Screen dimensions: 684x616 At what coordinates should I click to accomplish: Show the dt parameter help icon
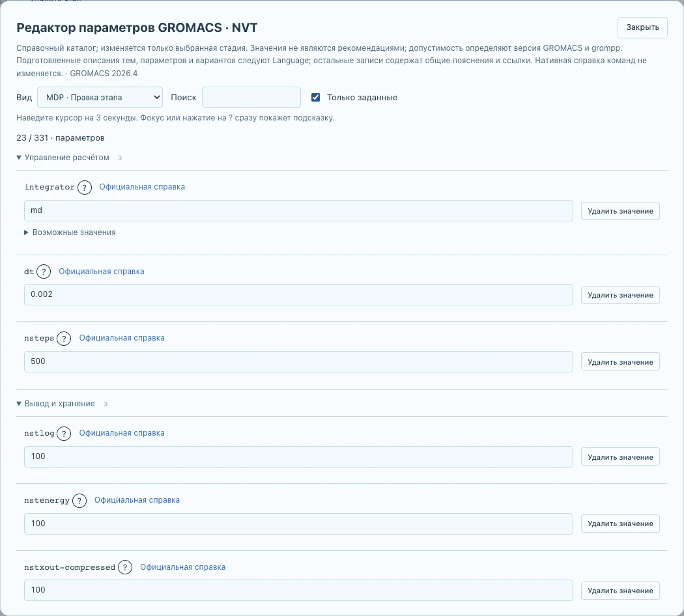click(44, 272)
